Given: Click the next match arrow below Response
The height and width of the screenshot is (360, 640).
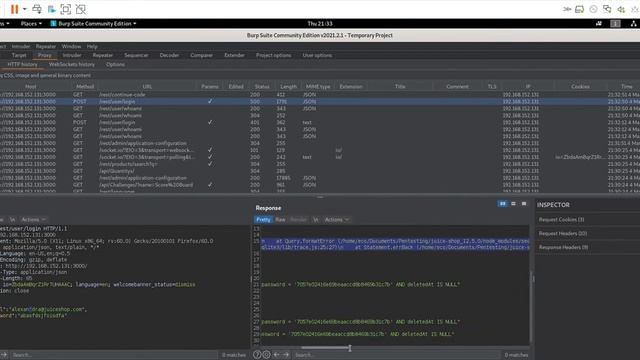Looking at the screenshot, I should pos(286,355).
